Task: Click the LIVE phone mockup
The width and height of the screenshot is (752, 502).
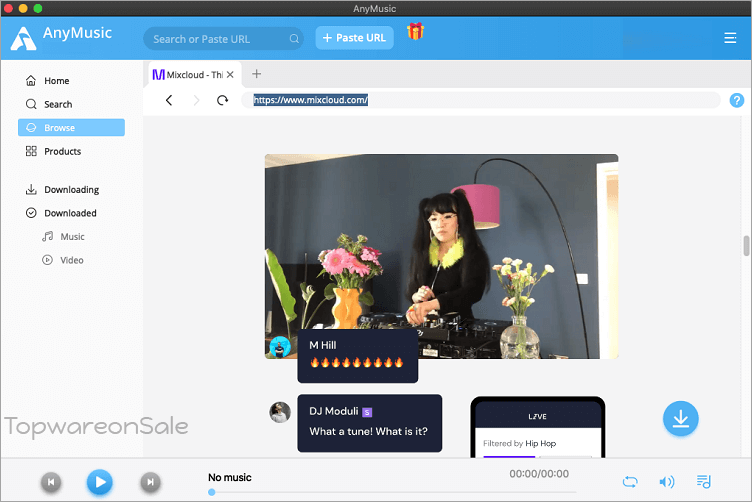Action: tap(538, 427)
